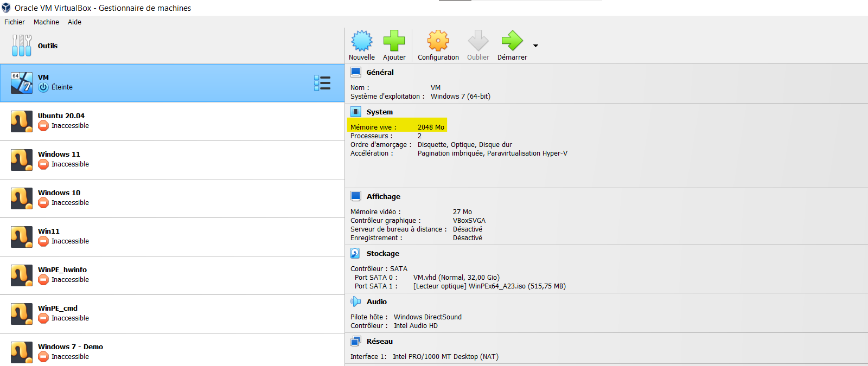
Task: Click the green Ajouter plus icon
Action: click(394, 41)
